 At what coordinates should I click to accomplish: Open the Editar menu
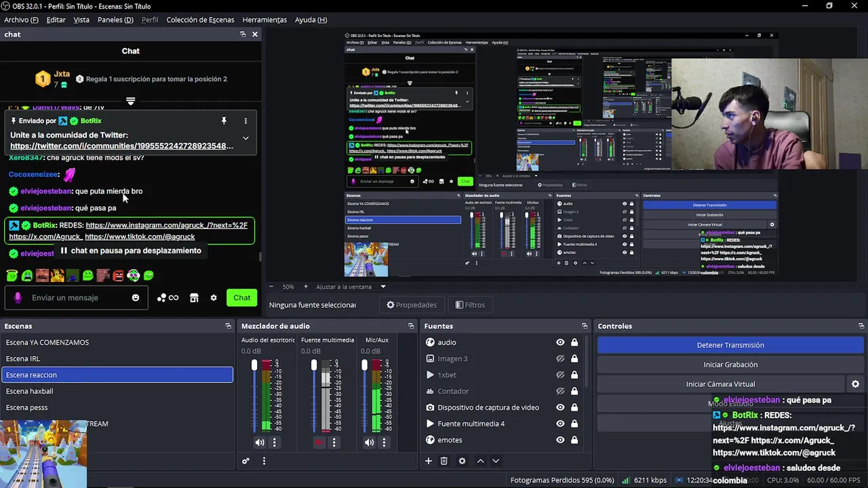click(56, 20)
